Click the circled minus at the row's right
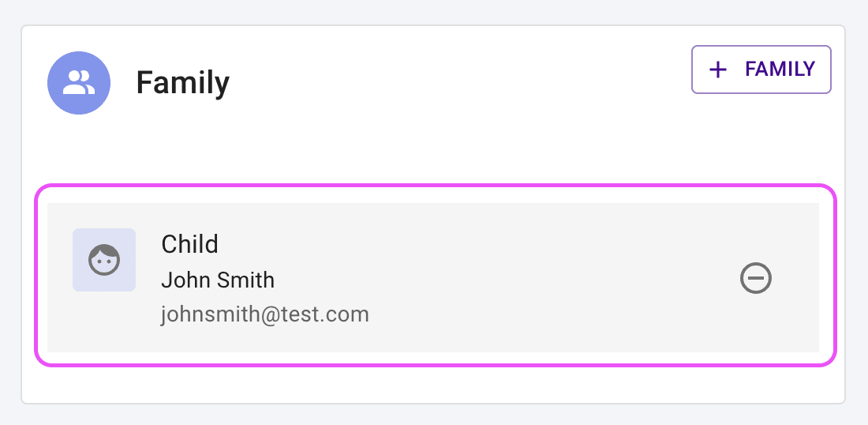 (755, 278)
